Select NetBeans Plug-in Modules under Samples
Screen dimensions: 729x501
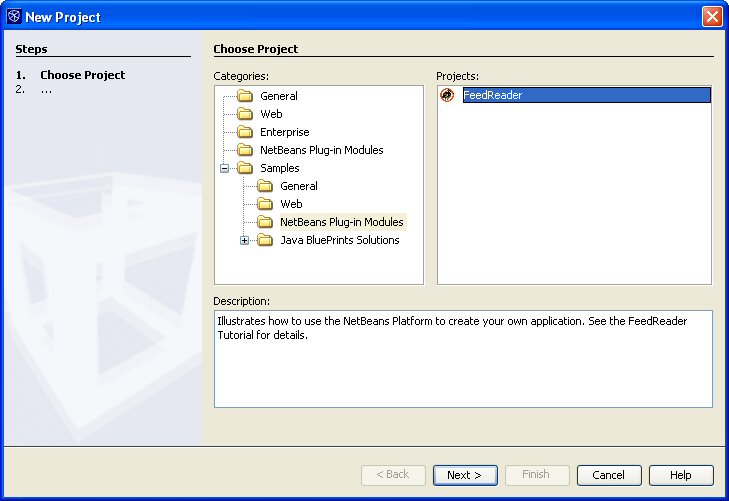point(342,222)
